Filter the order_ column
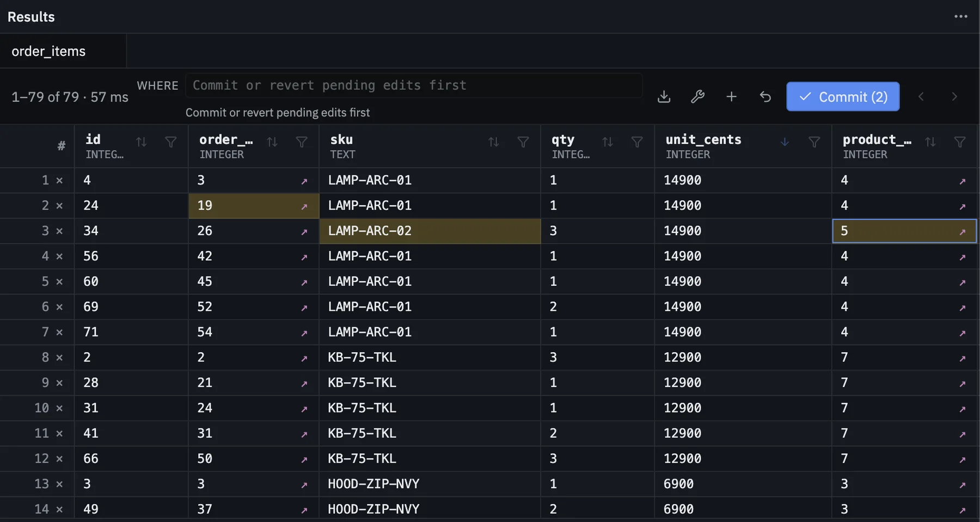Screen dimensions: 980x522 tap(302, 142)
